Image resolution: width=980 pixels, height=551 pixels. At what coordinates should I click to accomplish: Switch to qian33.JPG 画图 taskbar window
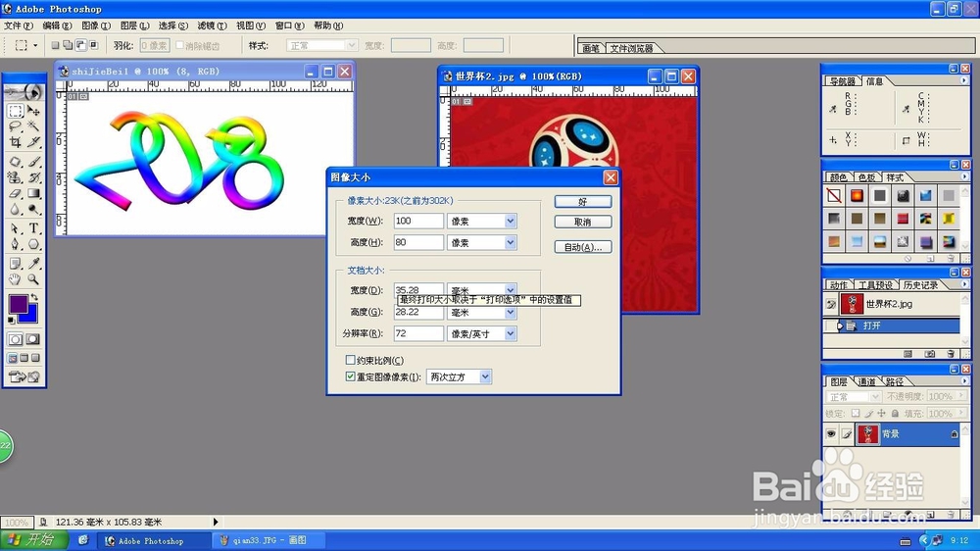click(x=269, y=540)
